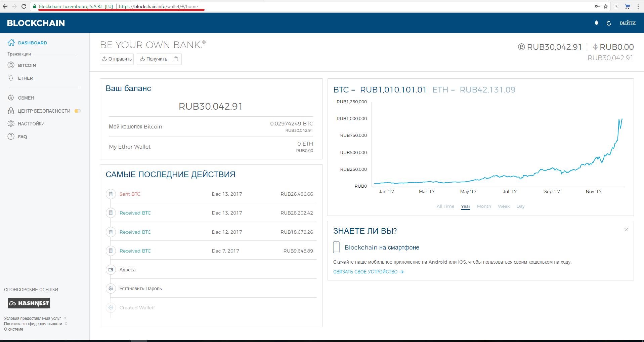Click the green padlock security icon
This screenshot has height=342, width=644.
35,6
